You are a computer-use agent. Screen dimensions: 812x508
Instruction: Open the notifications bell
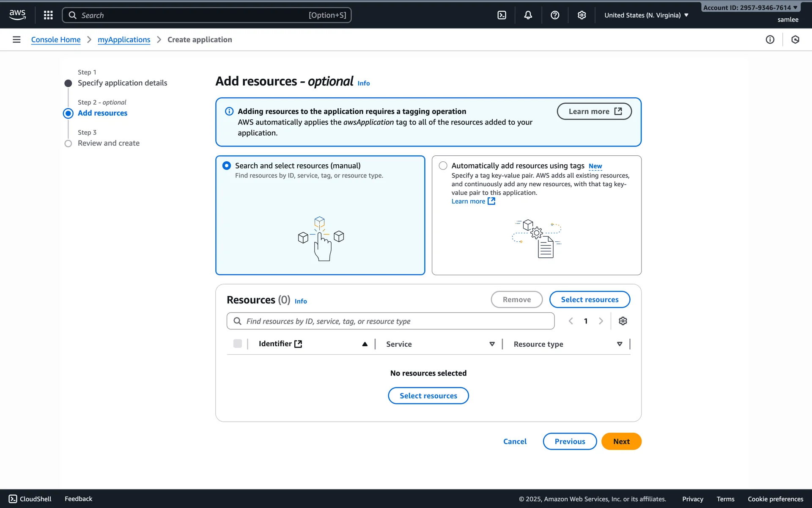tap(528, 15)
